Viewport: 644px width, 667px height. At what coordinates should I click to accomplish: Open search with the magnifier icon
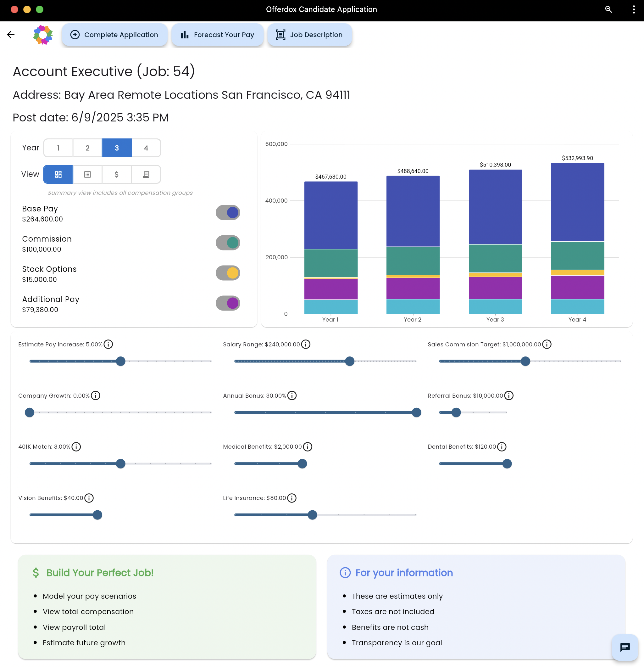pyautogui.click(x=608, y=9)
